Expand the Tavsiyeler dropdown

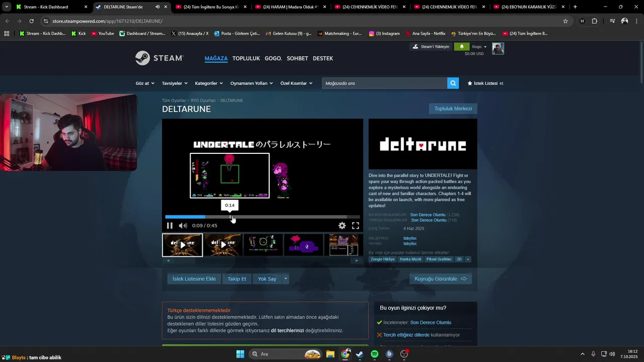tap(175, 83)
